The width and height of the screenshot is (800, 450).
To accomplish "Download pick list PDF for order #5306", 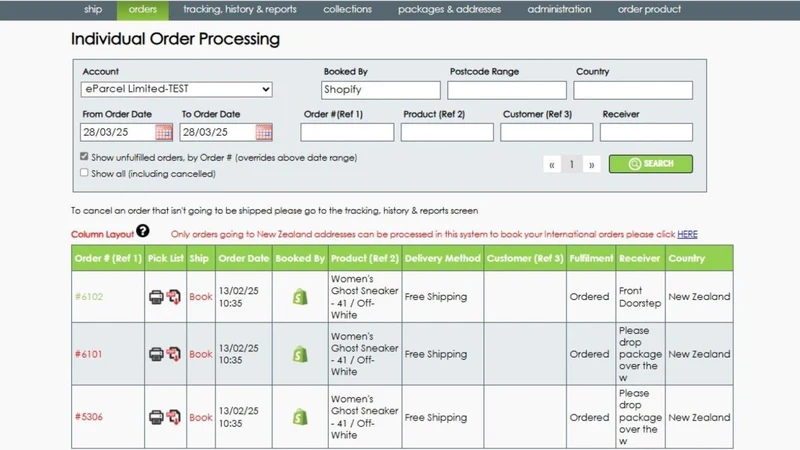I will pyautogui.click(x=173, y=417).
